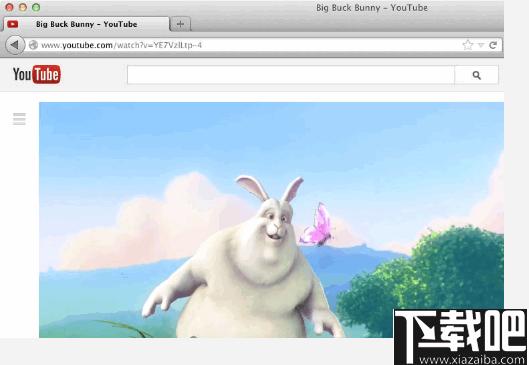Click the globe site identity icon
The image size is (529, 365).
[x=33, y=45]
